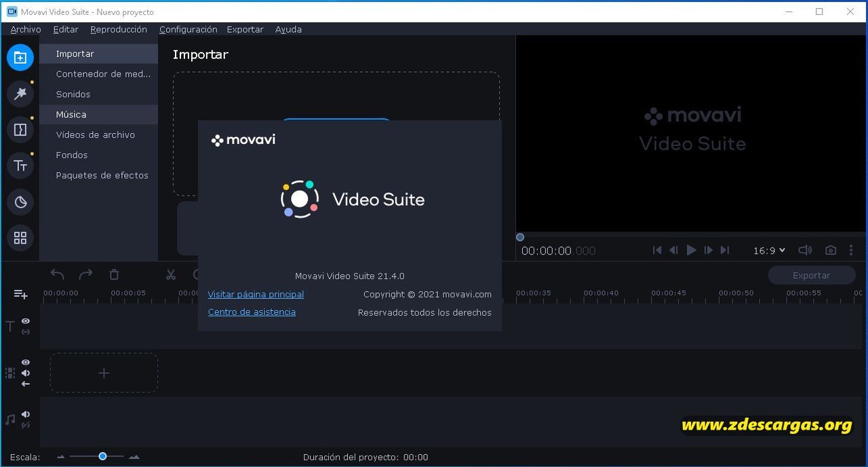
Task: Open preview more options three-dot menu
Action: (851, 250)
